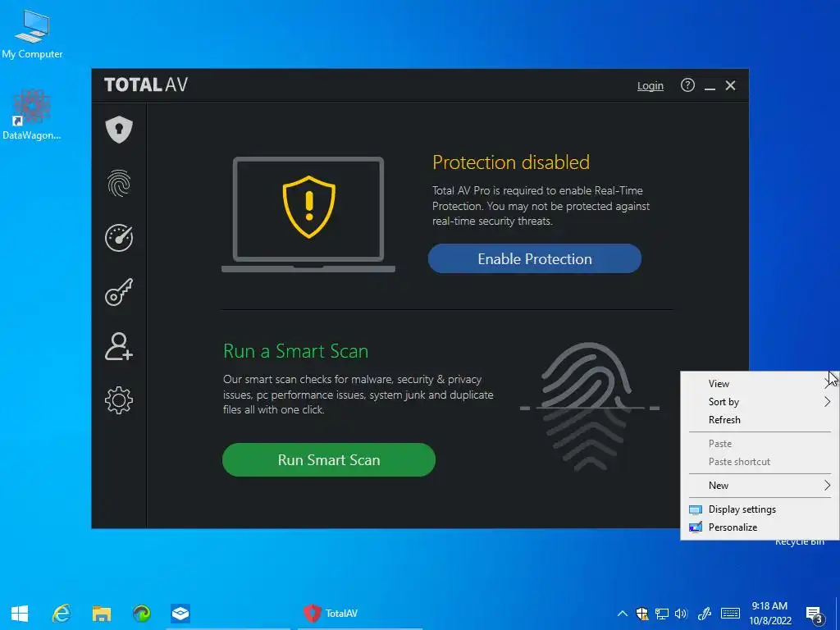
Task: Open the clock showing 9:18 AM
Action: [x=769, y=614]
